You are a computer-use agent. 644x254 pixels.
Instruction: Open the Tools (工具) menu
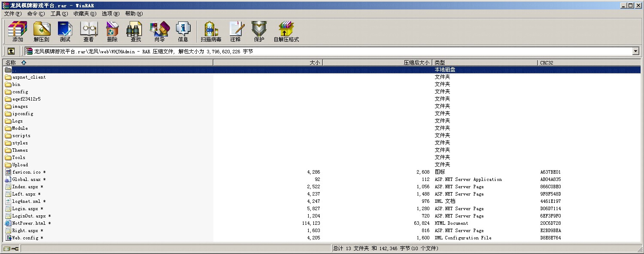click(x=59, y=14)
